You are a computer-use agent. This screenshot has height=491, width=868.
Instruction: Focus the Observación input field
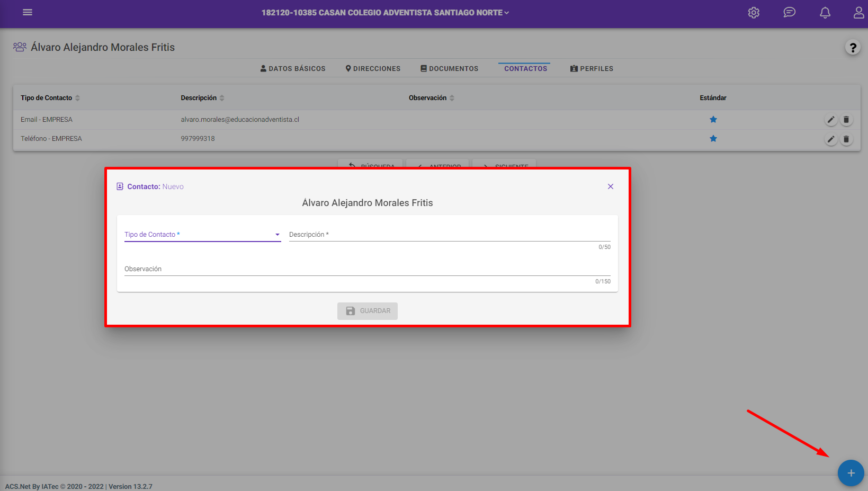(368, 269)
